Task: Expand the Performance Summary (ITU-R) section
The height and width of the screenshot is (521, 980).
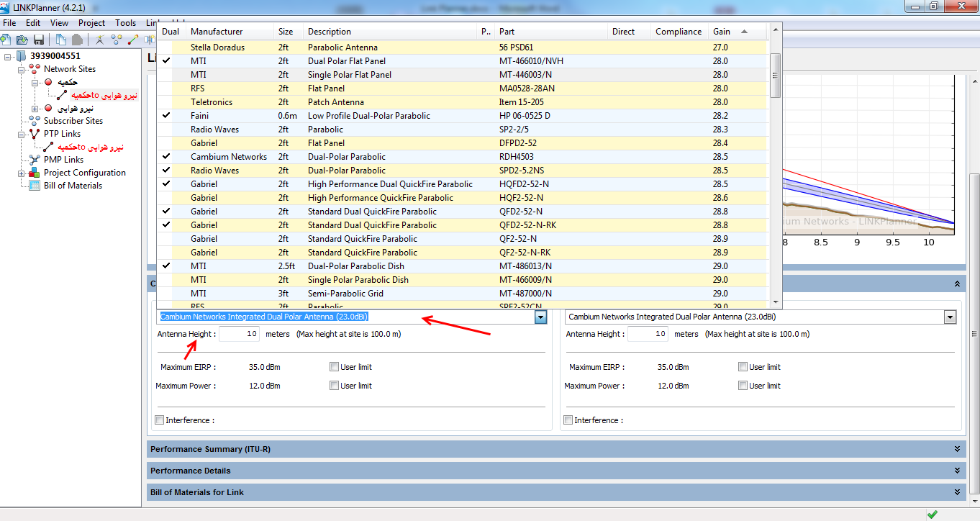Action: click(555, 449)
